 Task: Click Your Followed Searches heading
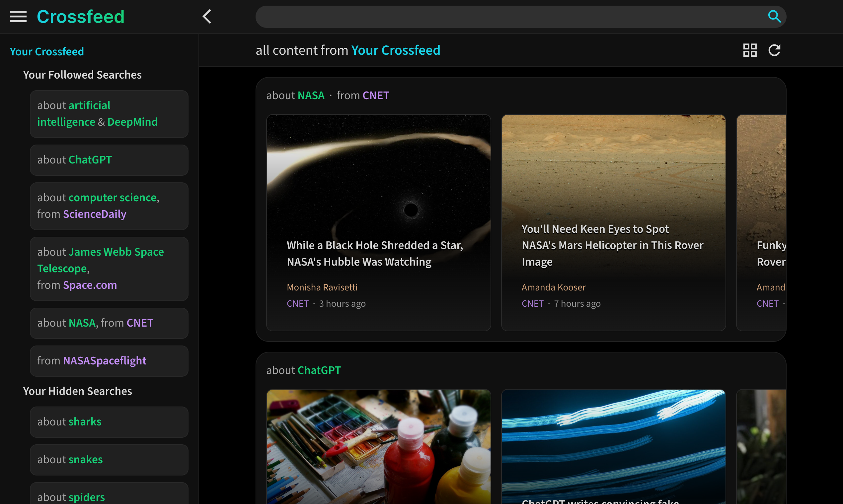(82, 75)
